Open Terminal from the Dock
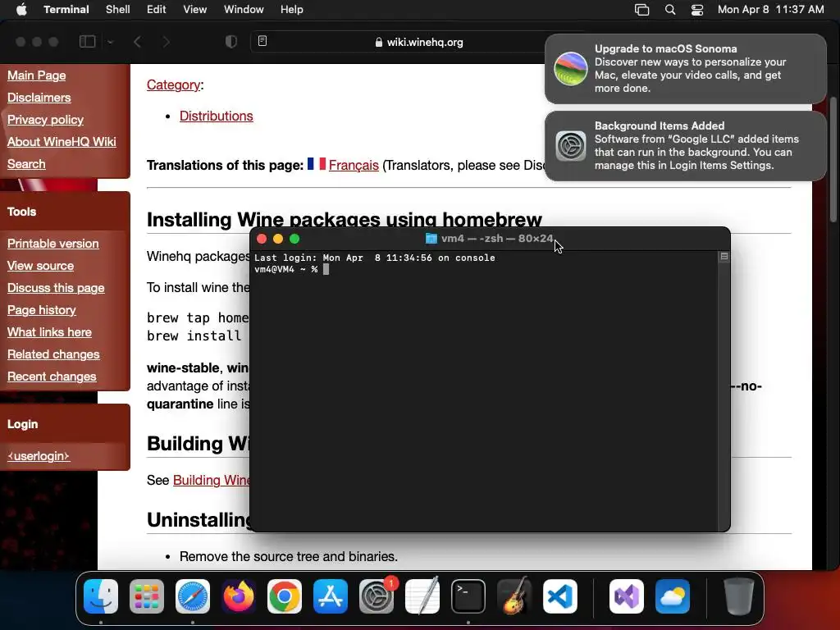Image resolution: width=840 pixels, height=630 pixels. [x=468, y=596]
